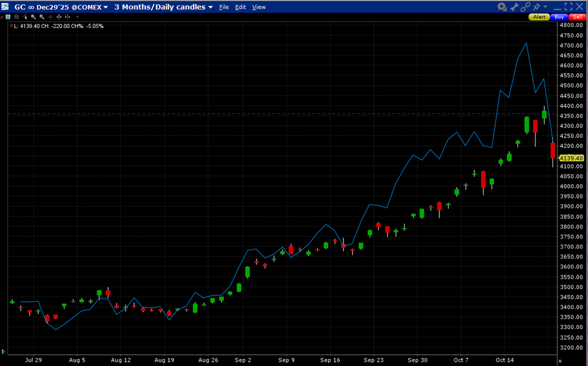Click the blue Buy button
Image resolution: width=588 pixels, height=366 pixels.
[x=559, y=17]
